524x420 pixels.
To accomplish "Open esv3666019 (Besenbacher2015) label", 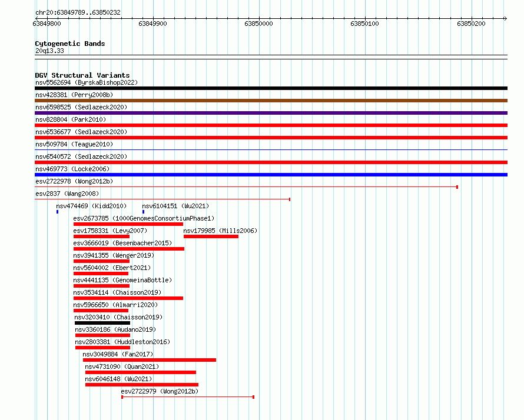I will (122, 243).
